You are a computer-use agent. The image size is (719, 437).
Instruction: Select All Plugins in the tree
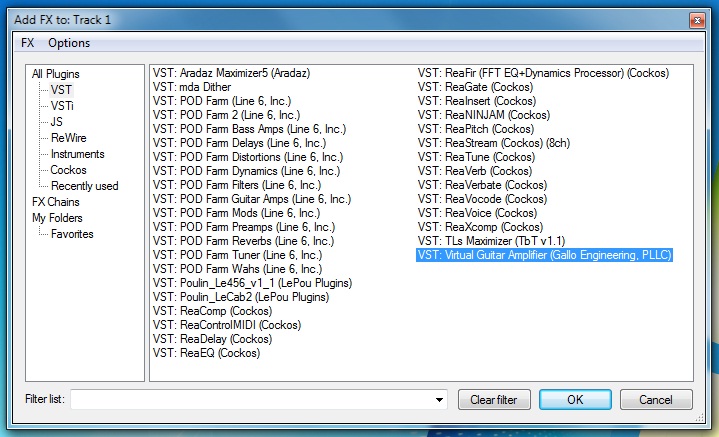coord(55,74)
